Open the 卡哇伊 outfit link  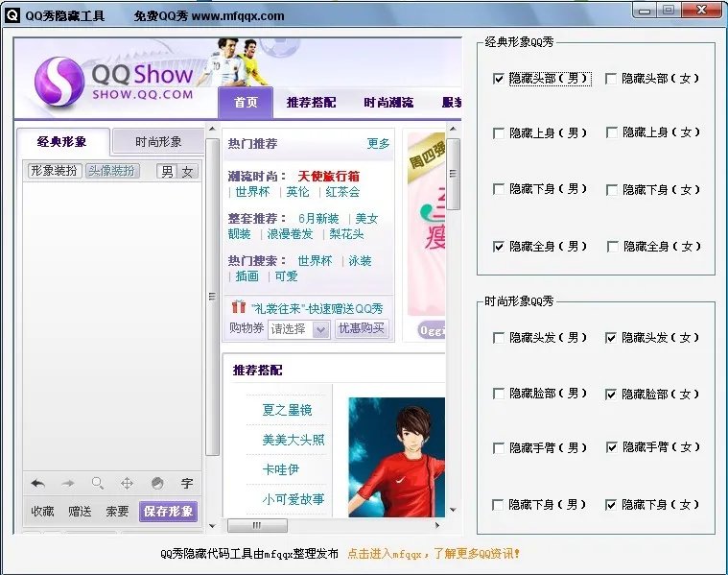[x=280, y=469]
